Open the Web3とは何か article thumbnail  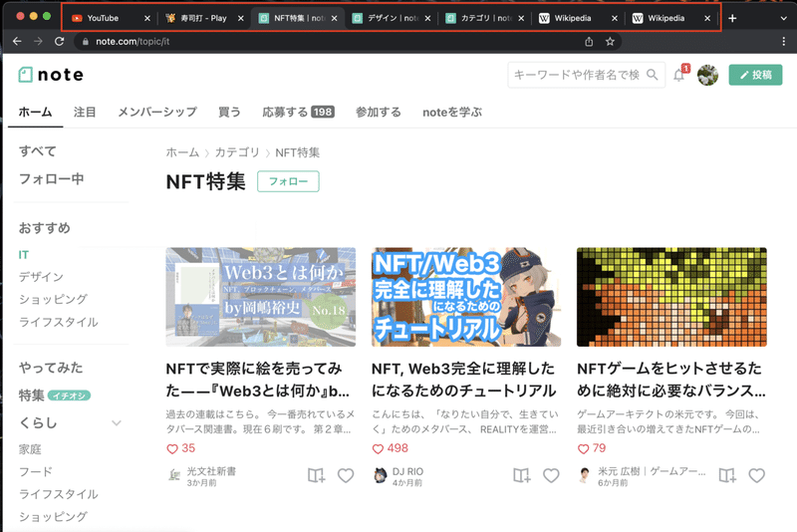(x=261, y=297)
